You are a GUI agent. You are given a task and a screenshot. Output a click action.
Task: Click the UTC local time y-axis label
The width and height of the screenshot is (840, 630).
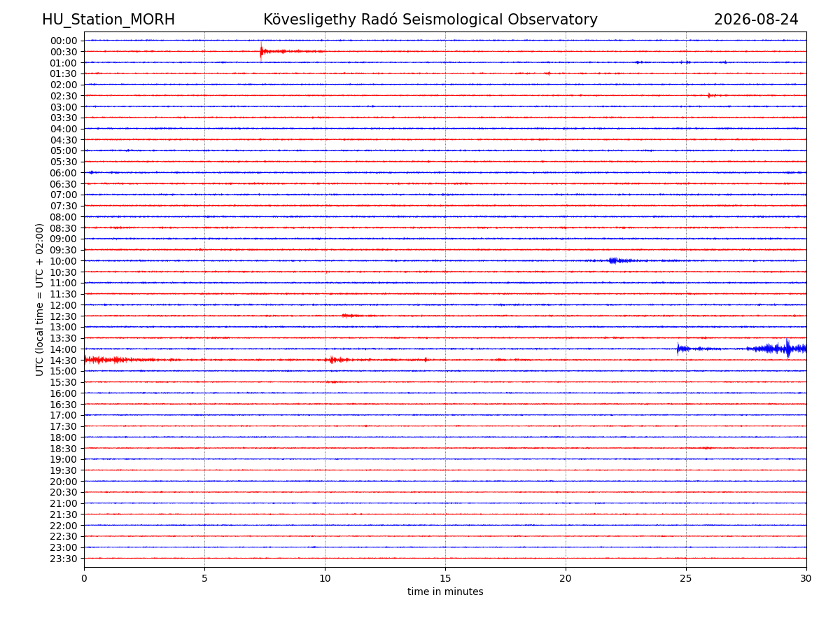point(40,300)
